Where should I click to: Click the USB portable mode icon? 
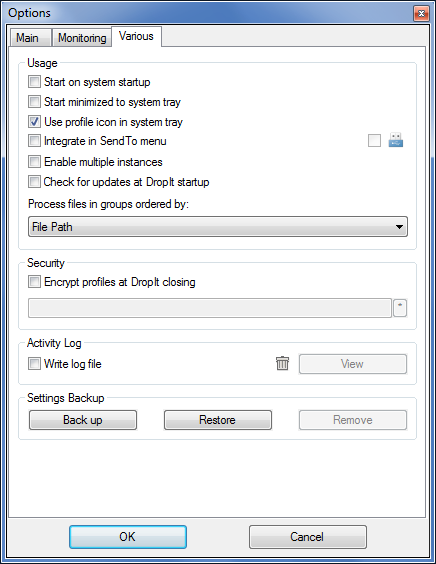pyautogui.click(x=395, y=140)
